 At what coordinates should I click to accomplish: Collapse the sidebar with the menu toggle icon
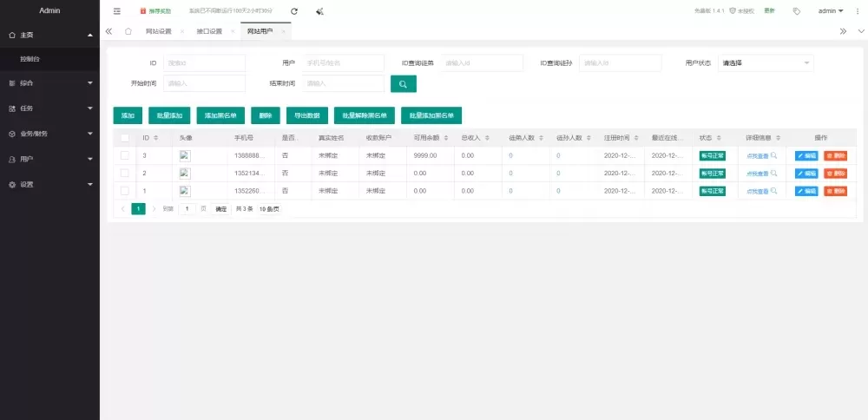tap(117, 11)
